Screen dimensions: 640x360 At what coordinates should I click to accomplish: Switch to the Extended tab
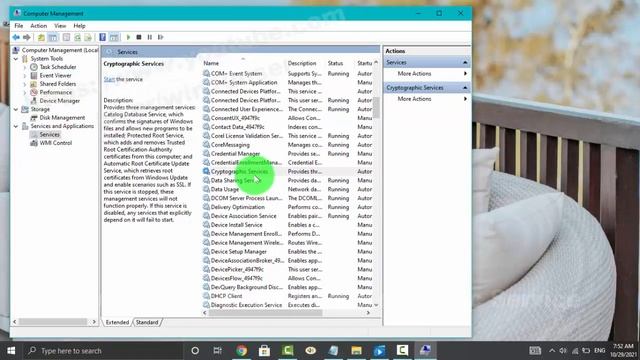point(117,322)
